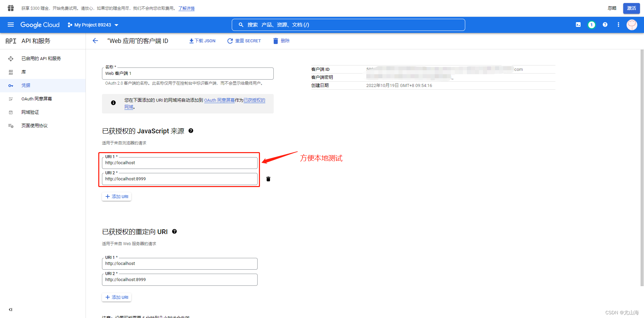Click the http://localhost:8999 input field
The width and height of the screenshot is (644, 318).
click(179, 179)
